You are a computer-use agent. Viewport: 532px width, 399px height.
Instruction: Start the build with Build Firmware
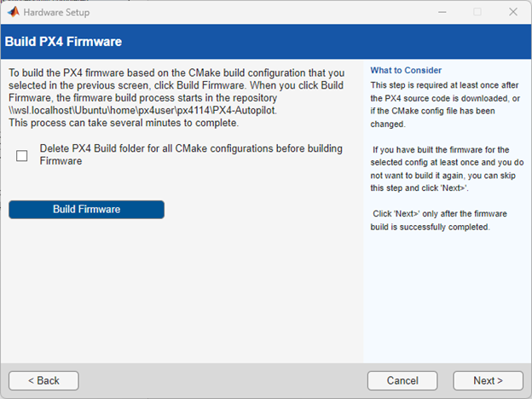tap(86, 209)
